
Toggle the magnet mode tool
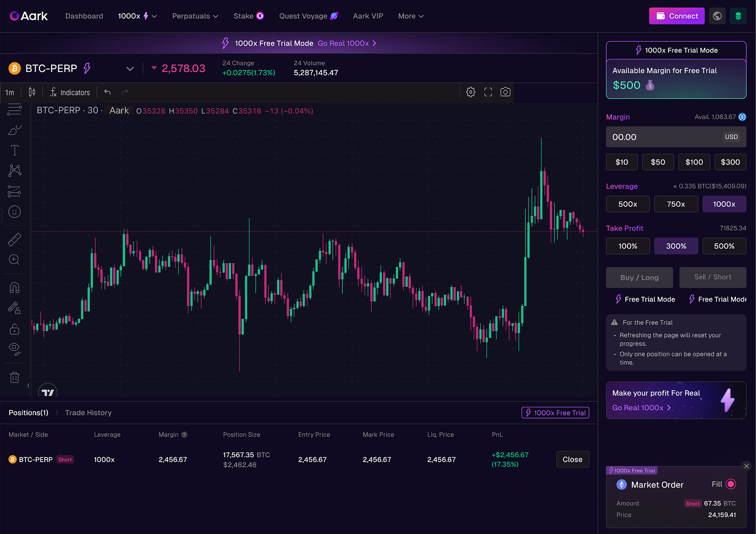pos(15,288)
